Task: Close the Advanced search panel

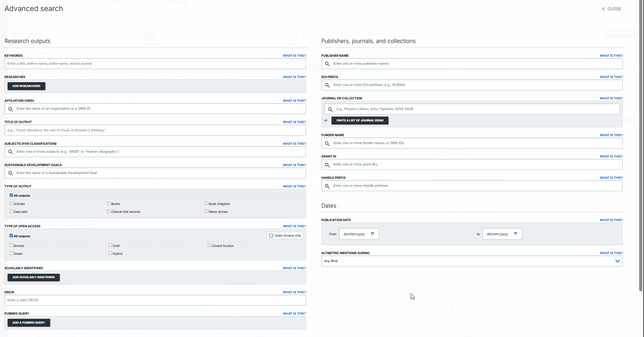Action: pyautogui.click(x=611, y=9)
